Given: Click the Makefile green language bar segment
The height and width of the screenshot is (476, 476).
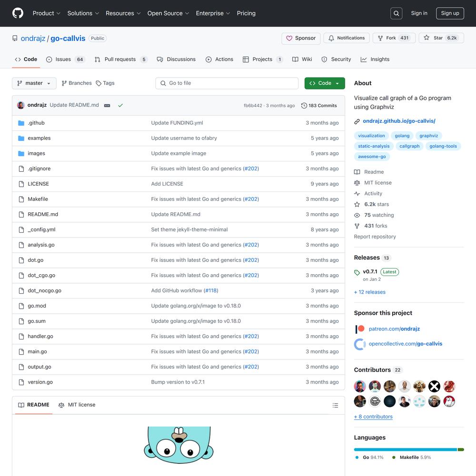Looking at the screenshot, I should (461, 450).
